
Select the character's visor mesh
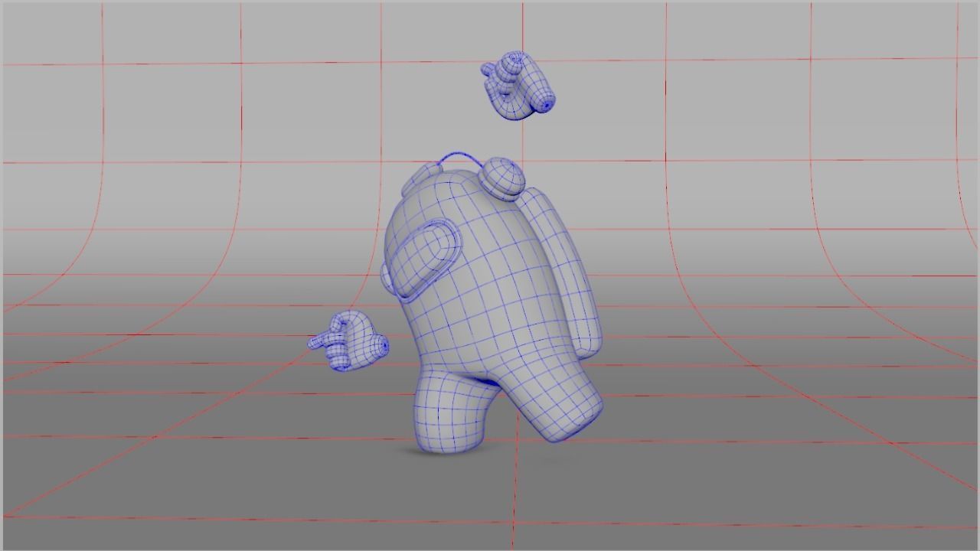click(424, 259)
